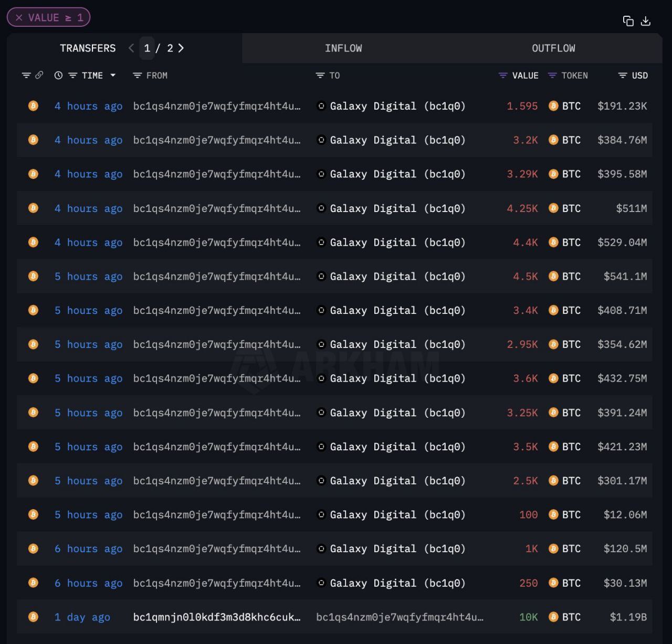
Task: Click chain Bitcoin icon in the $511M row
Action: pos(33,208)
